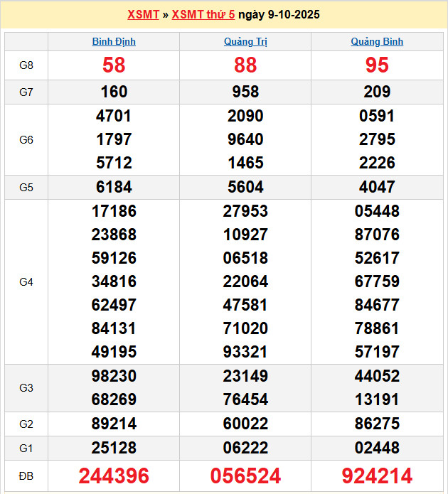
Task: Click the date text ngày 9-10-2025
Action: 279,15
